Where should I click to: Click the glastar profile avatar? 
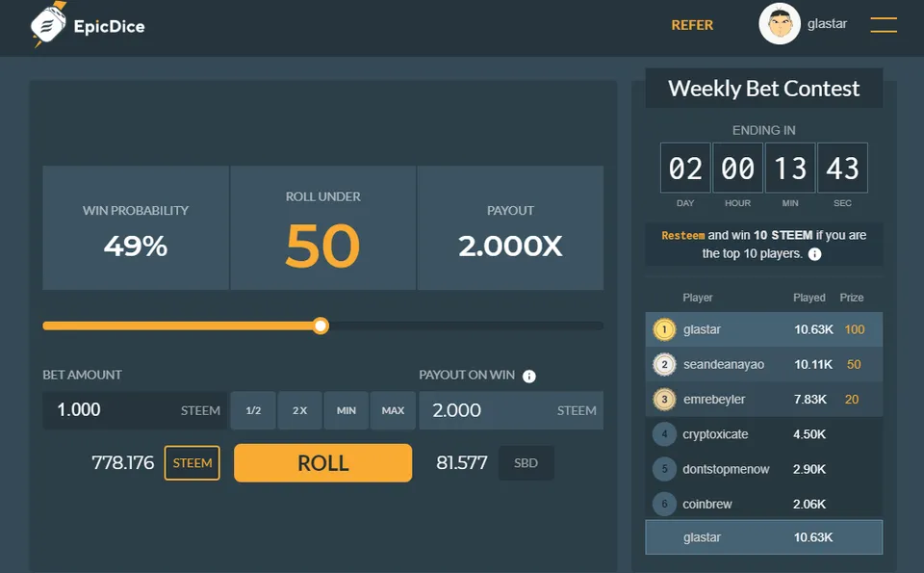click(x=780, y=24)
